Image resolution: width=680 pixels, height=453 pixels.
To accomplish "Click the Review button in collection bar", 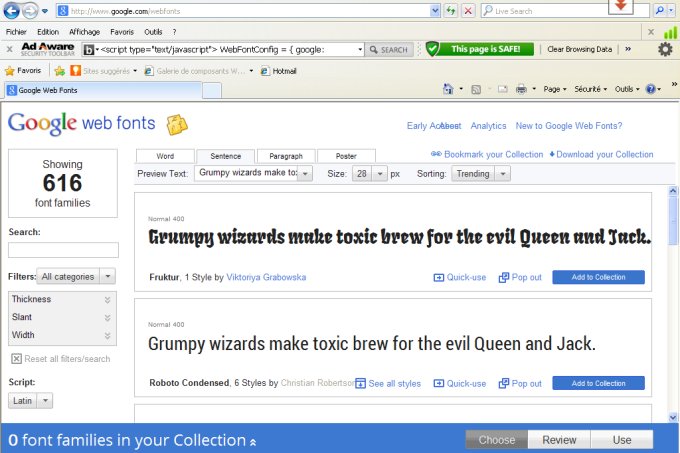I will 559,440.
